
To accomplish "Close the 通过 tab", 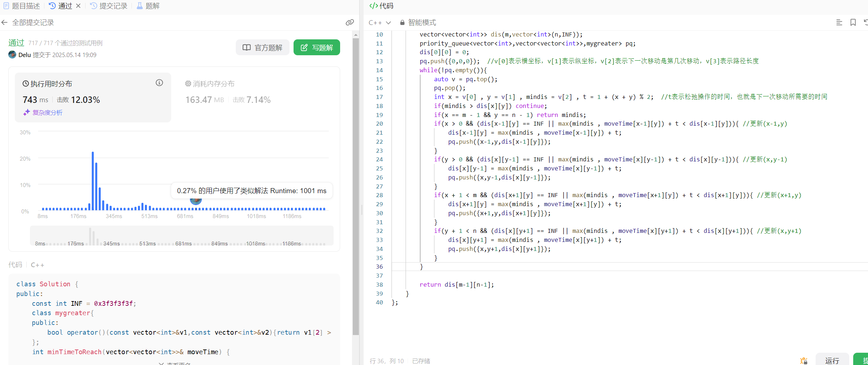I will pyautogui.click(x=78, y=6).
